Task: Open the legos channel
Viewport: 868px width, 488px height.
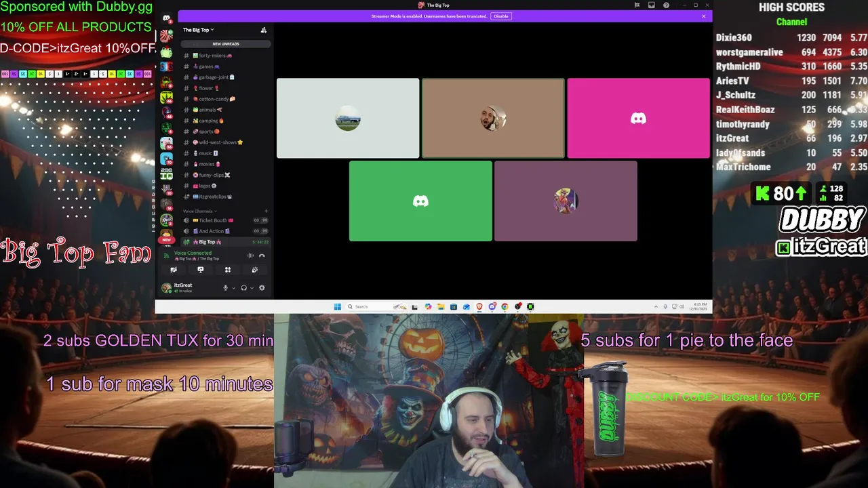Action: [226, 186]
